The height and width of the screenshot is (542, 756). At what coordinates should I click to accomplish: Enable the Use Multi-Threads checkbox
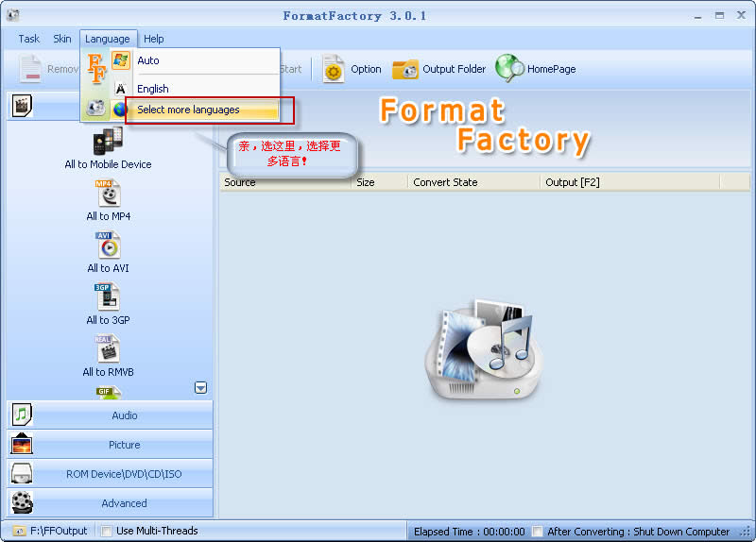107,531
